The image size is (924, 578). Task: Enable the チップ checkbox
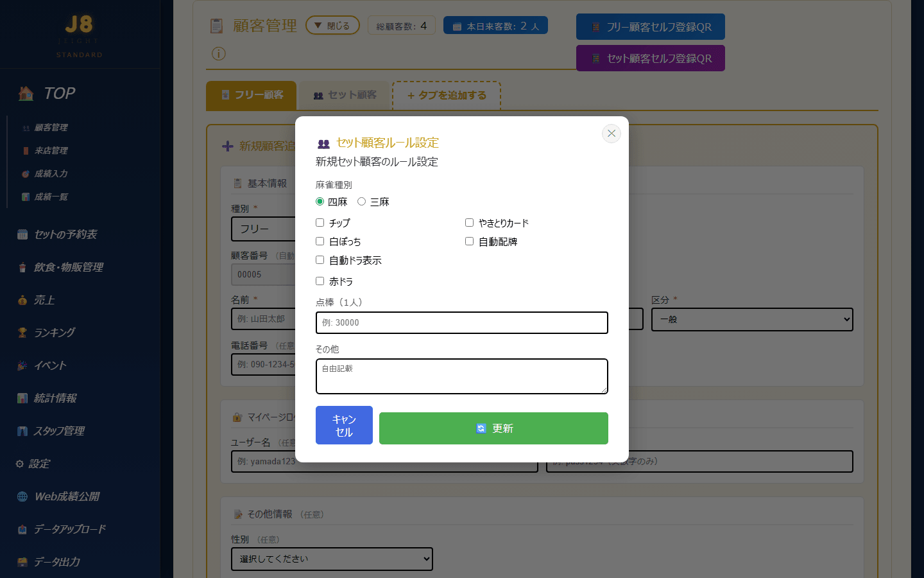320,223
